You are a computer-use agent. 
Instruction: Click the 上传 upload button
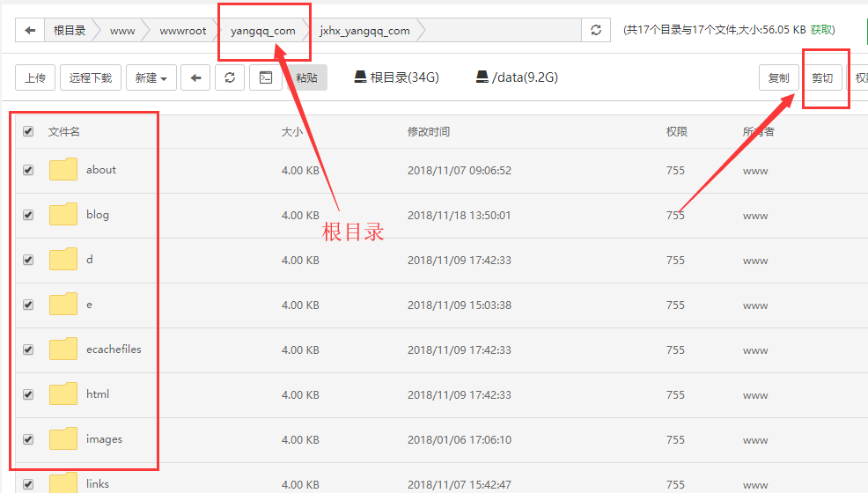[x=35, y=77]
